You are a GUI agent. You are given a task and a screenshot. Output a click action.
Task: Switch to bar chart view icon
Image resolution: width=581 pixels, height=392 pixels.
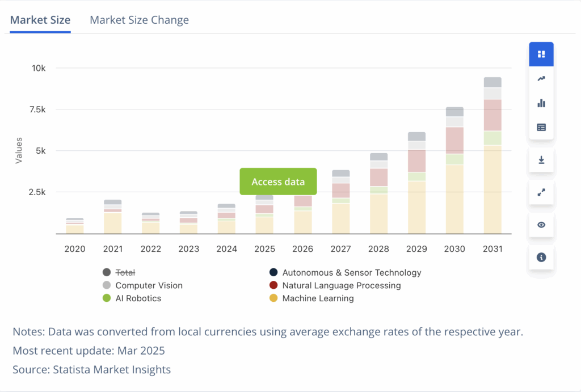(x=541, y=103)
